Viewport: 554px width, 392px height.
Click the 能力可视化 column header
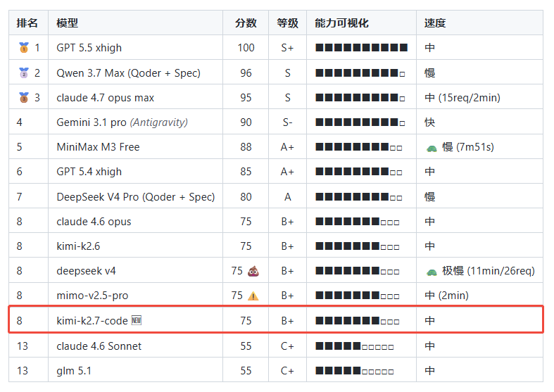(341, 23)
